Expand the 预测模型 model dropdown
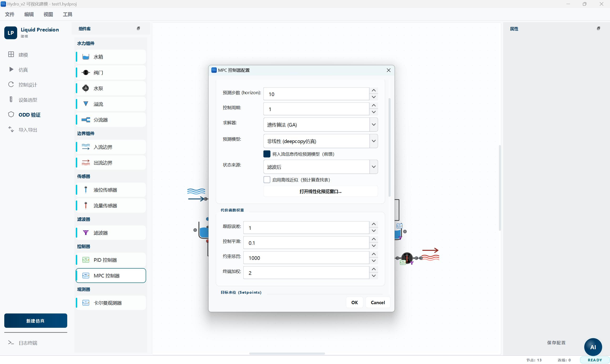Screen dimensions: 610x364 click(374, 141)
